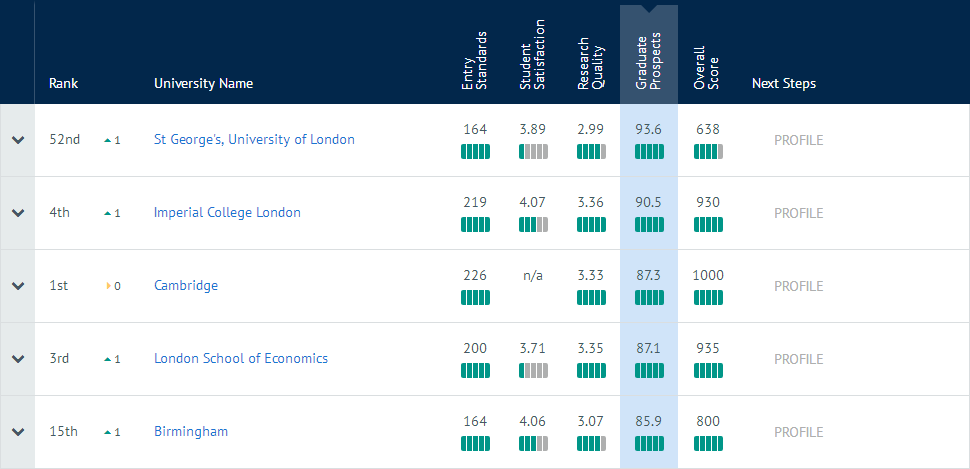Expand the Birmingham row chevron
Image resolution: width=970 pixels, height=469 pixels.
tap(17, 432)
